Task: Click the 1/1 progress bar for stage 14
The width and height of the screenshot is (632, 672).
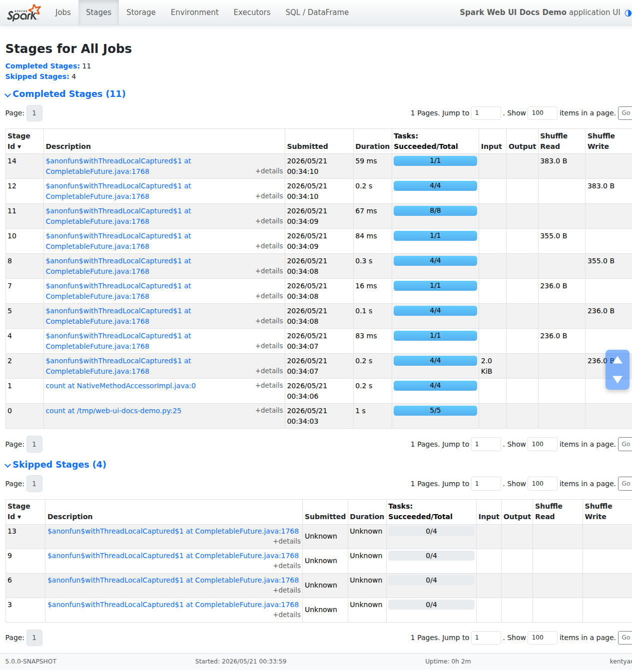Action: pyautogui.click(x=435, y=161)
